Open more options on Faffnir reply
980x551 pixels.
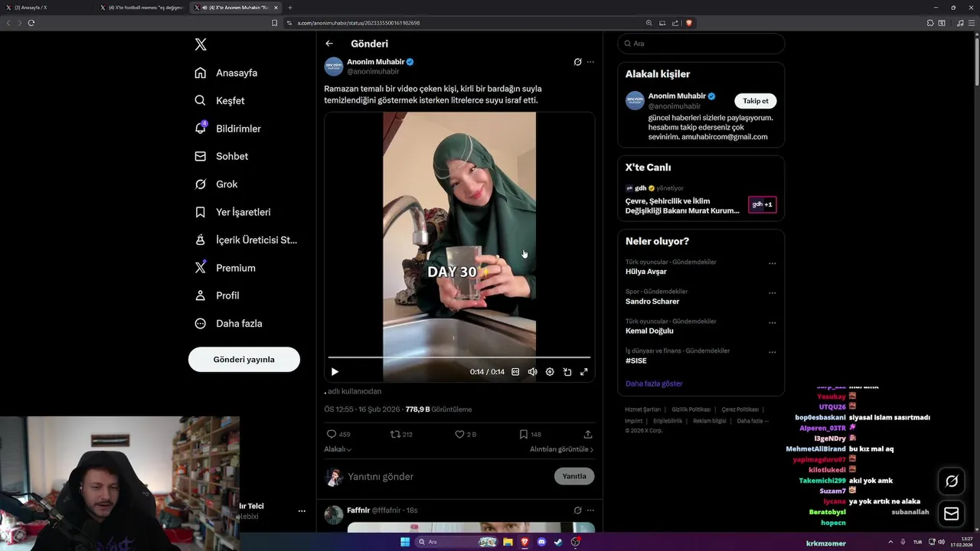pos(590,510)
